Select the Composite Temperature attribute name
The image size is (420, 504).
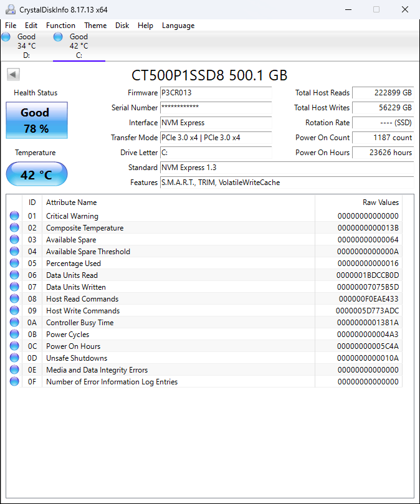85,228
